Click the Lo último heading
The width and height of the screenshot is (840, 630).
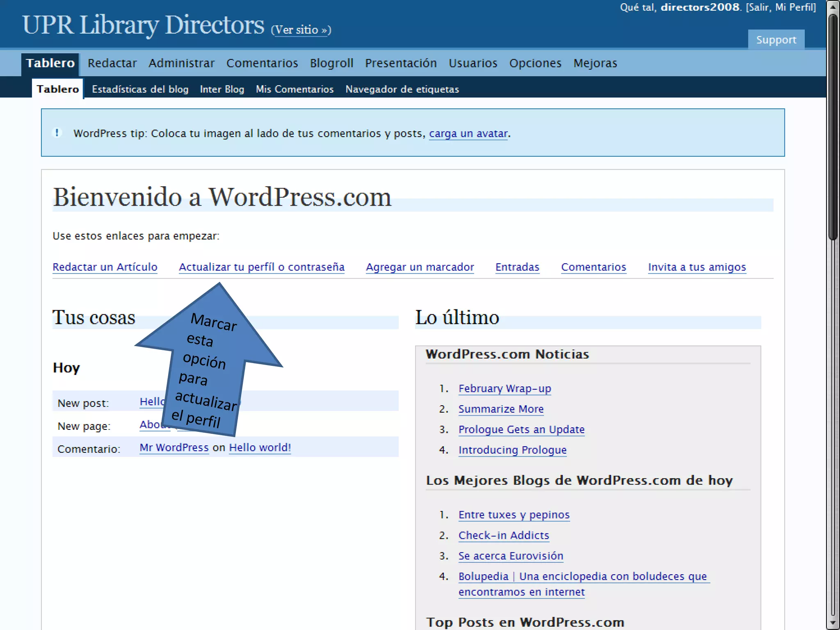point(457,317)
